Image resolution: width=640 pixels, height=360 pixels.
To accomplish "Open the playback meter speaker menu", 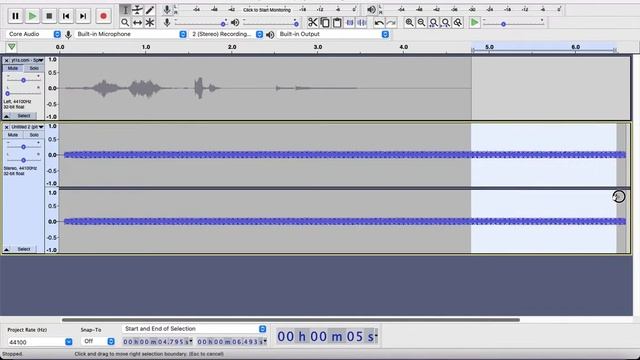I will pos(371,10).
